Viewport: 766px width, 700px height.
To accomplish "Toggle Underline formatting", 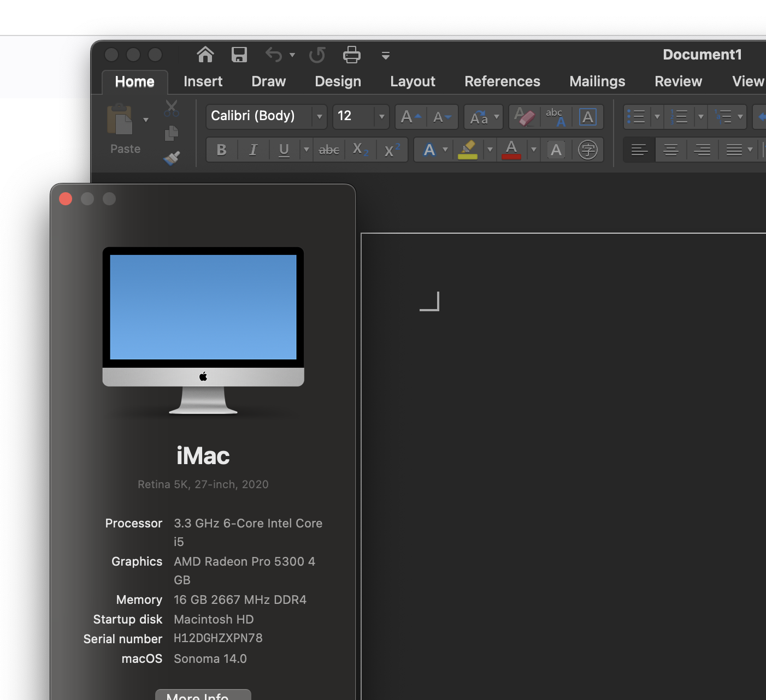I will pyautogui.click(x=284, y=150).
